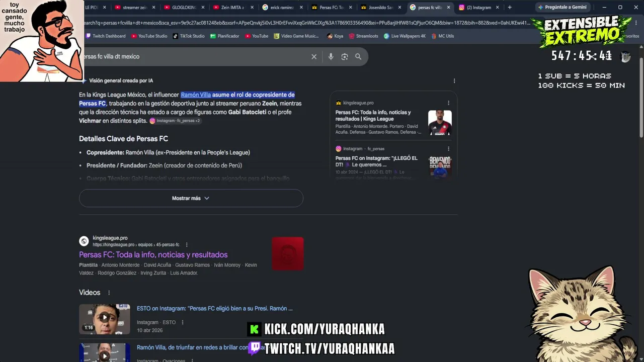Click the search query text field
This screenshot has height=362, width=644.
tap(196, 57)
